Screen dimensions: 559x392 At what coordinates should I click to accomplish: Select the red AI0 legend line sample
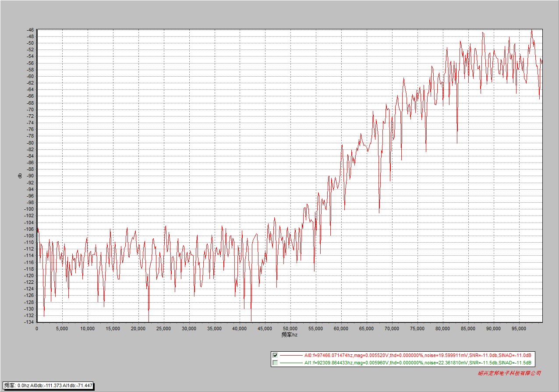[290, 355]
